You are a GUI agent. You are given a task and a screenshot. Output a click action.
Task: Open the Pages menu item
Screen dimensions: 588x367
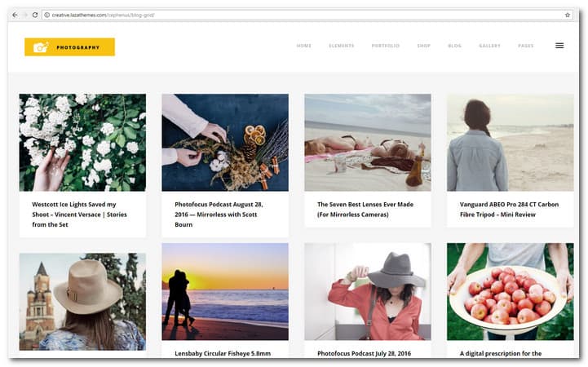[526, 46]
